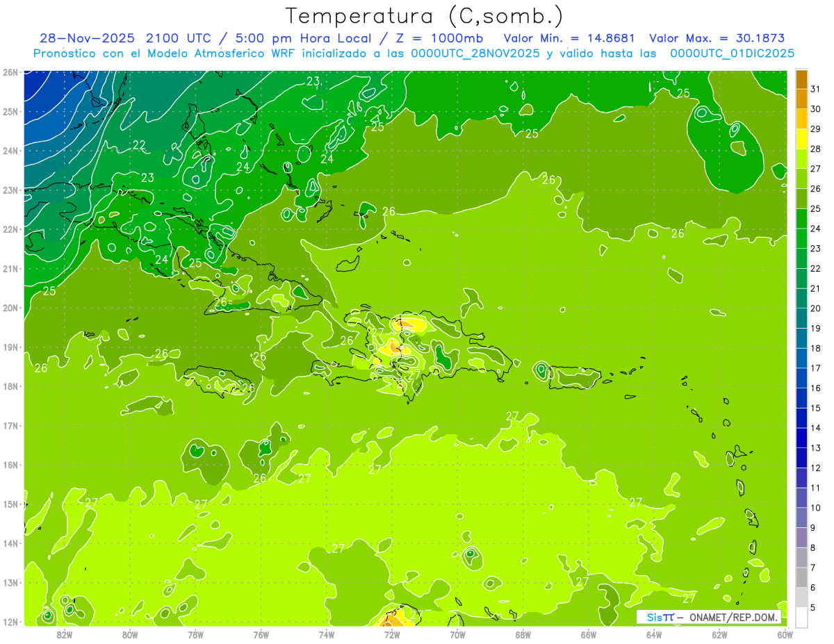Click color scale label 15
Viewport: 834px width, 644px height.
tap(815, 408)
